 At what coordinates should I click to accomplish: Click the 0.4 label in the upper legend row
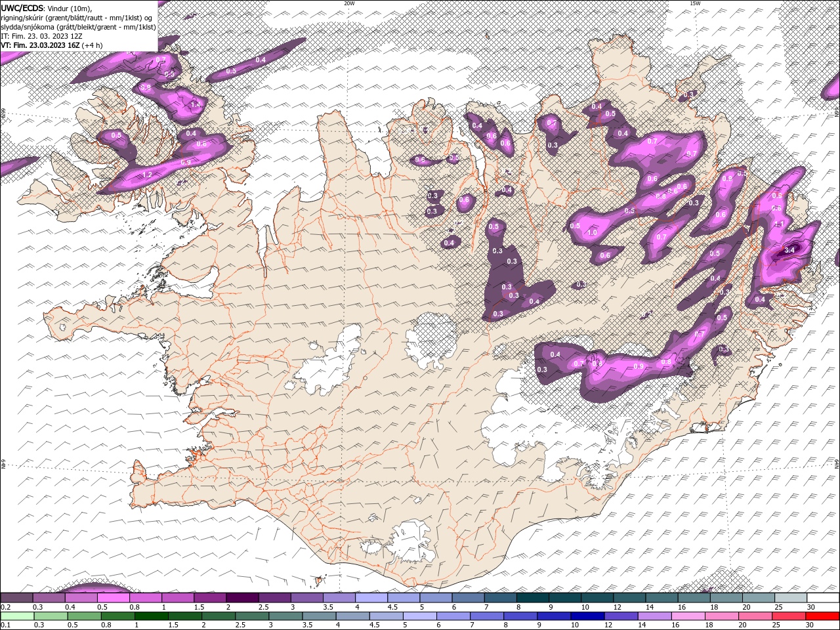tap(70, 607)
